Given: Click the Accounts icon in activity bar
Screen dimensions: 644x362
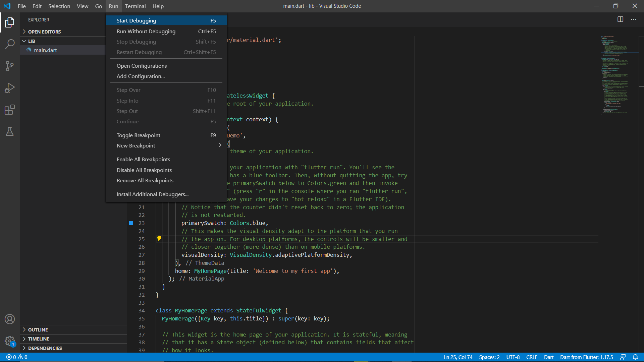Looking at the screenshot, I should coord(10,319).
